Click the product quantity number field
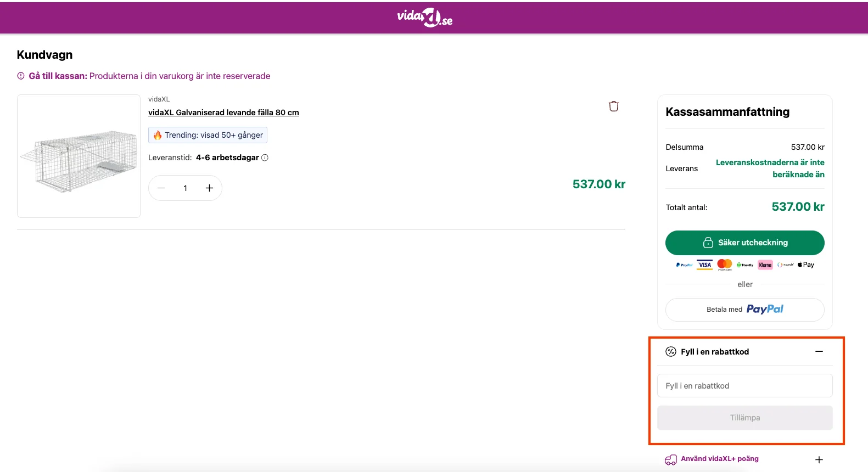This screenshot has width=868, height=472. pos(185,188)
